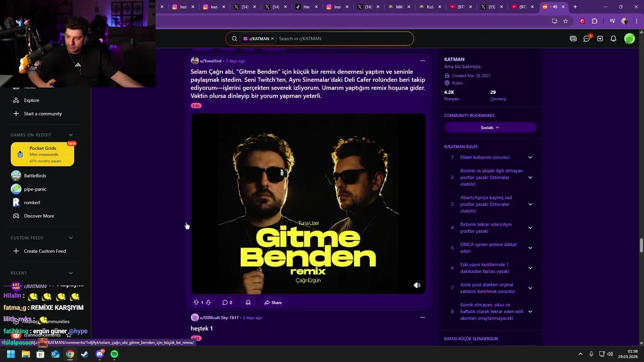Image resolution: width=644 pixels, height=362 pixels.
Task: Expand rule 6 Eski yayın kesitleri
Action: [530, 268]
